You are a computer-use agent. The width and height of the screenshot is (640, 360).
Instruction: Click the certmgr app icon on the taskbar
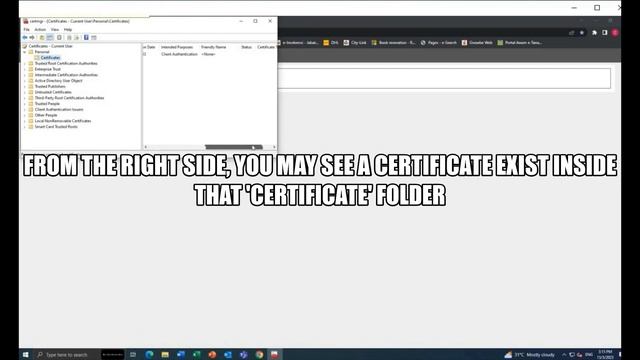(x=275, y=355)
